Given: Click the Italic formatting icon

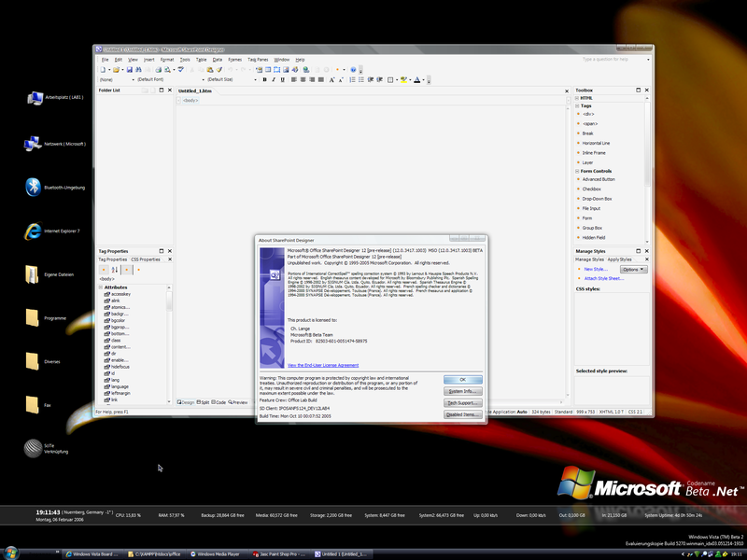Looking at the screenshot, I should 274,80.
